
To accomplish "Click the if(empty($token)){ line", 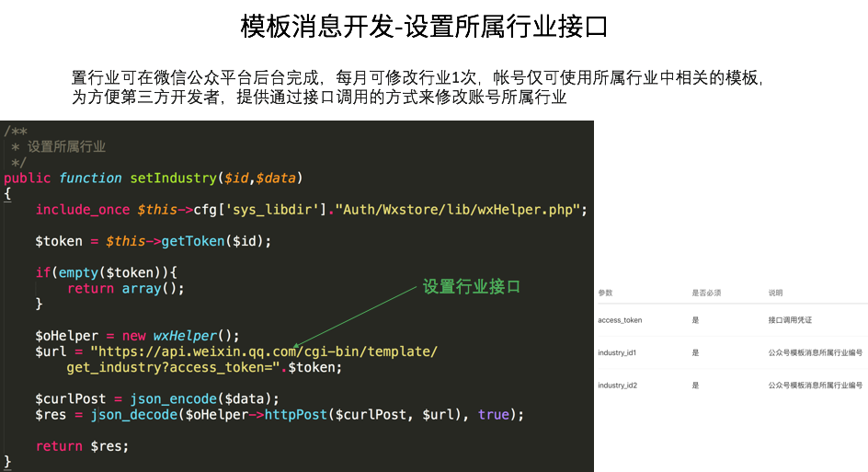I will pyautogui.click(x=107, y=272).
